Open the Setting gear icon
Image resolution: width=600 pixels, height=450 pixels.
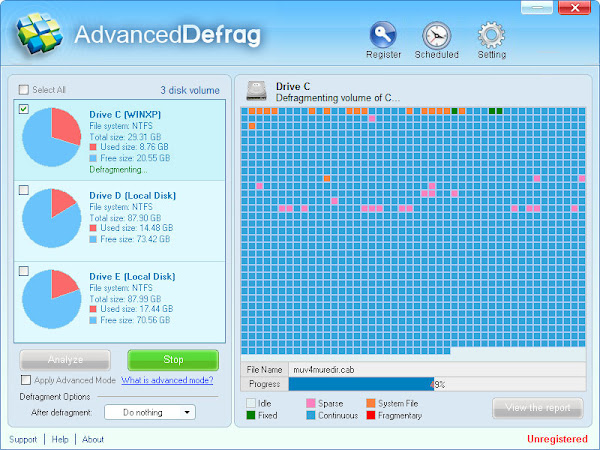click(x=491, y=35)
